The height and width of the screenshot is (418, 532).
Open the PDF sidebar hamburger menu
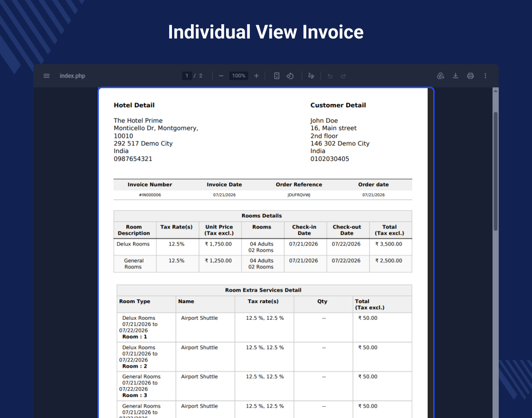47,76
